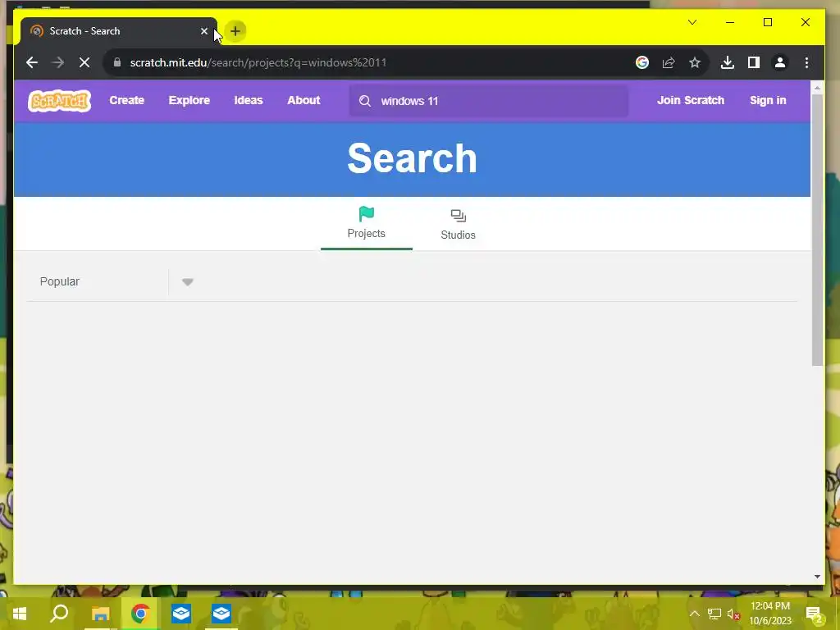Viewport: 840px width, 630px height.
Task: Focus the Scratch search field with 'windows 11'
Action: pos(489,101)
